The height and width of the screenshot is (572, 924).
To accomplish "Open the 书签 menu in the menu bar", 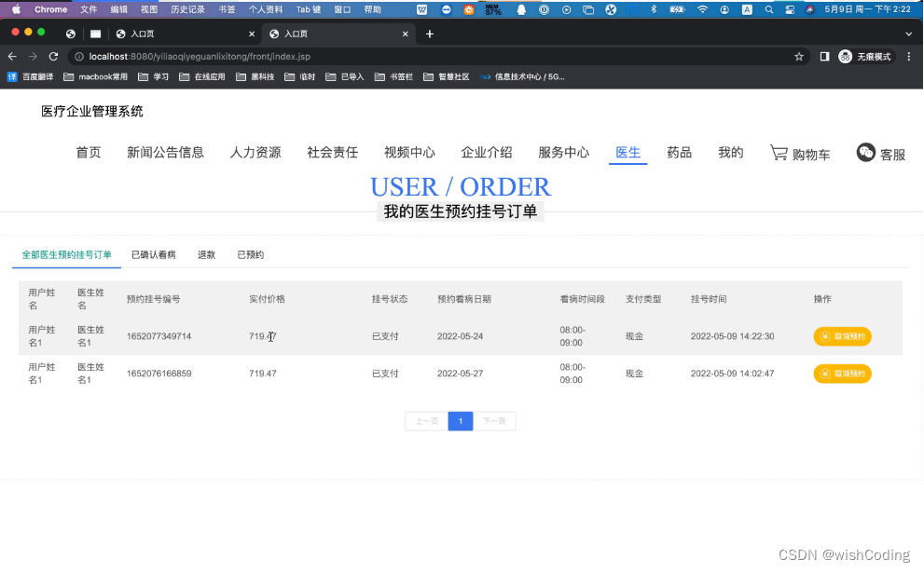I will click(x=226, y=9).
